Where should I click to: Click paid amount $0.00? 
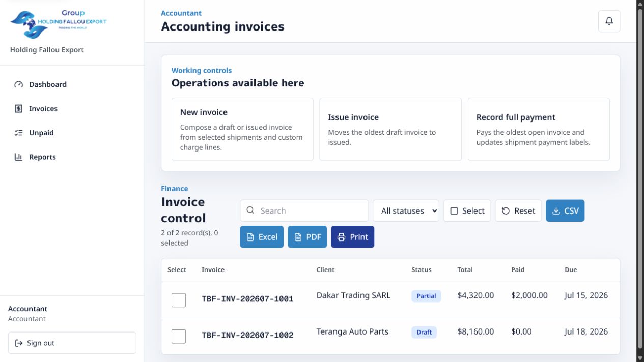click(x=521, y=331)
